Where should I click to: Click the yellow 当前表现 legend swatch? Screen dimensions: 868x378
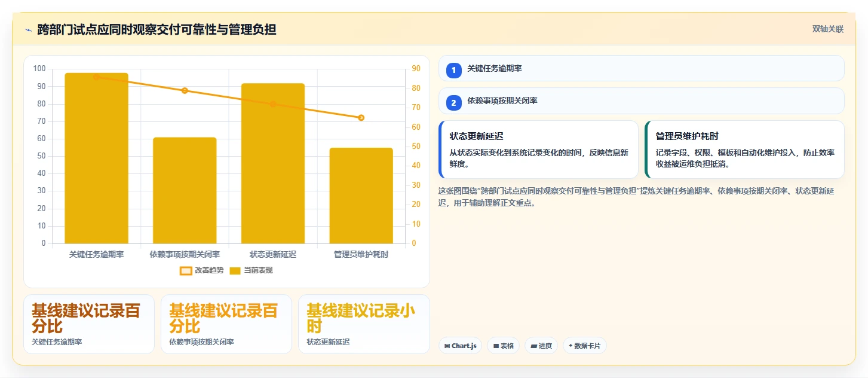tap(235, 270)
